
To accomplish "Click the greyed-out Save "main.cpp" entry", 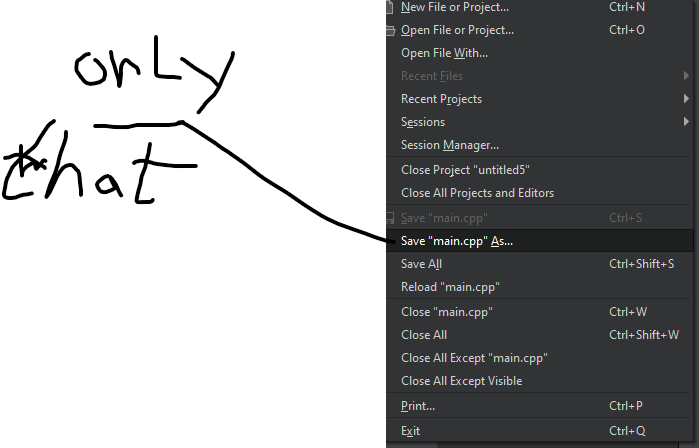I will pos(444,218).
